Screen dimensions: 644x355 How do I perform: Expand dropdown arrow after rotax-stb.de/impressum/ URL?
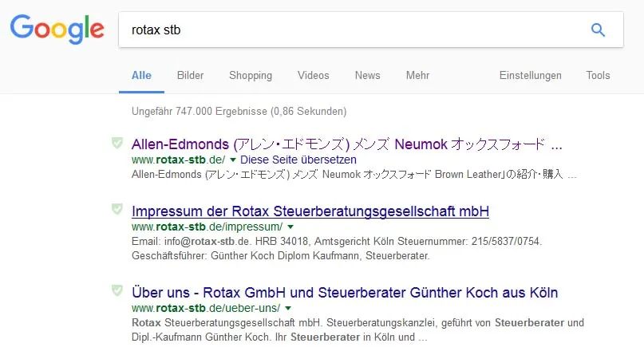click(290, 227)
